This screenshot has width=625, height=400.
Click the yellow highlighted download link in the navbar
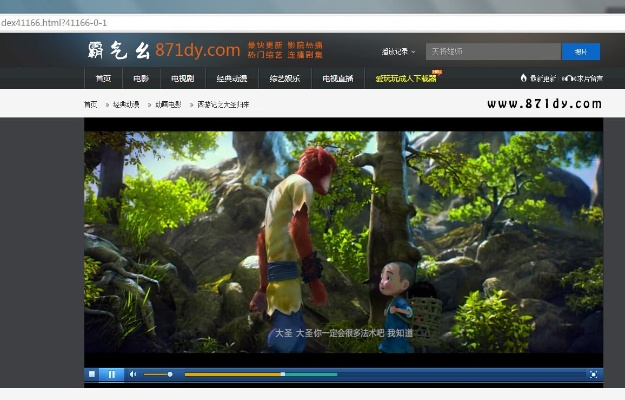(x=405, y=78)
